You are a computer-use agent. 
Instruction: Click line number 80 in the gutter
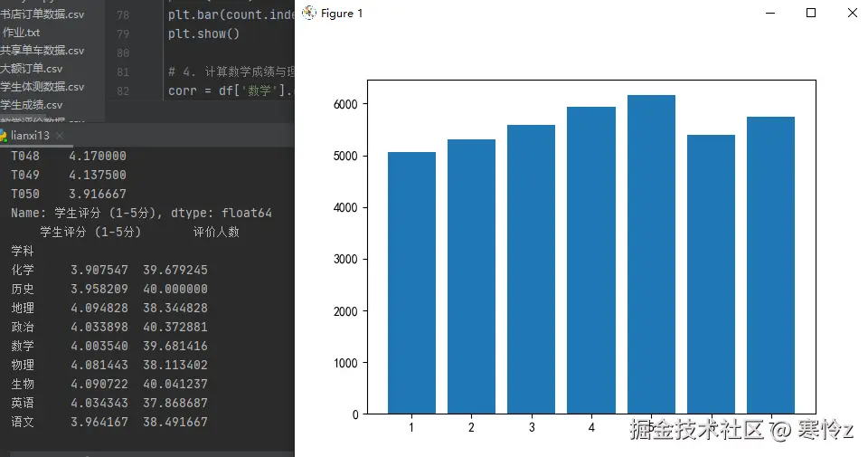point(123,53)
